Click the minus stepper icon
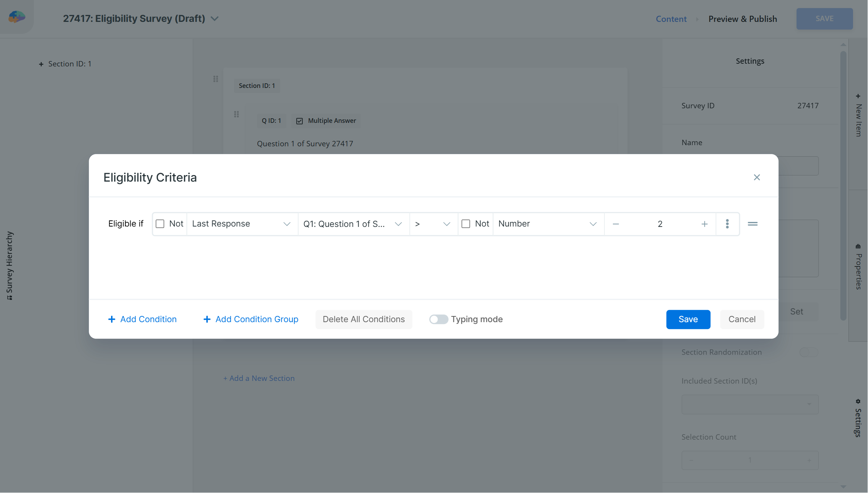 [616, 224]
